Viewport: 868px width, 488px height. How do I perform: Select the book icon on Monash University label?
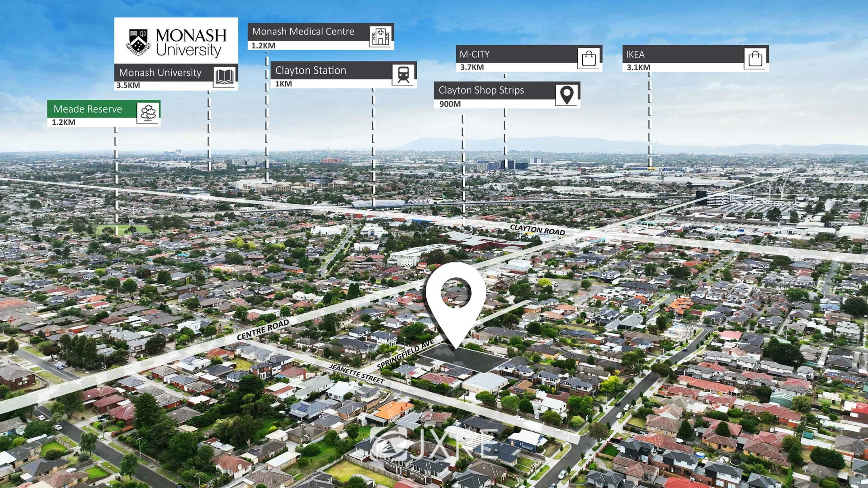(224, 76)
